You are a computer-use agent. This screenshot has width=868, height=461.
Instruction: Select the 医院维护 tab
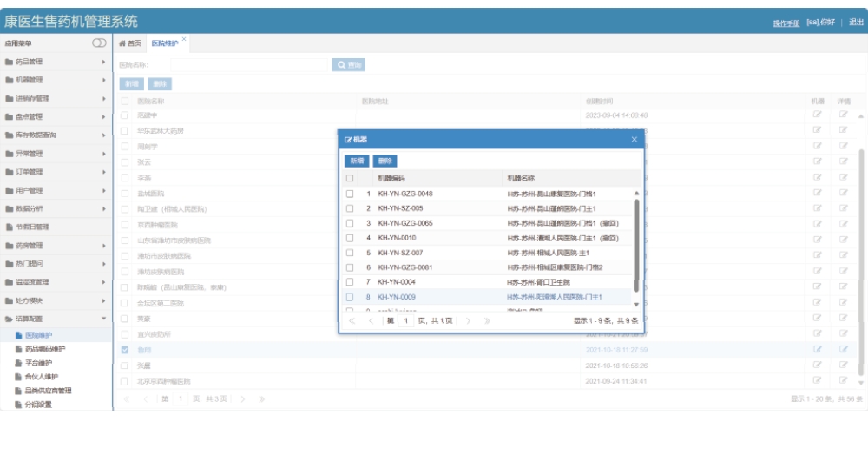[165, 43]
